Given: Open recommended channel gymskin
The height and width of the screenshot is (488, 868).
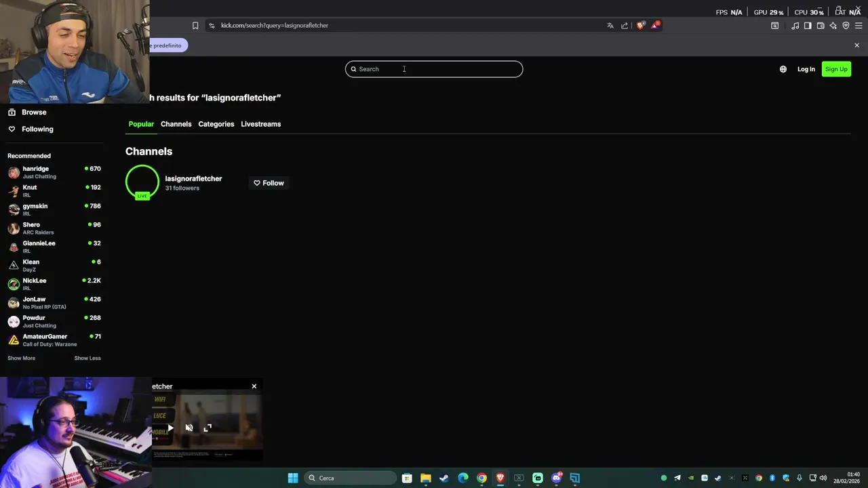Looking at the screenshot, I should coord(54,209).
